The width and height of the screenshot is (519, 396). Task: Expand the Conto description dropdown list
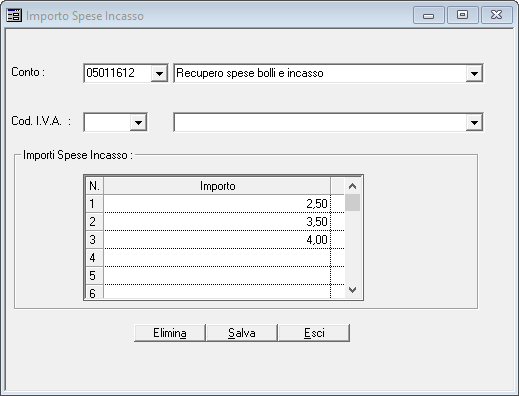[x=474, y=73]
